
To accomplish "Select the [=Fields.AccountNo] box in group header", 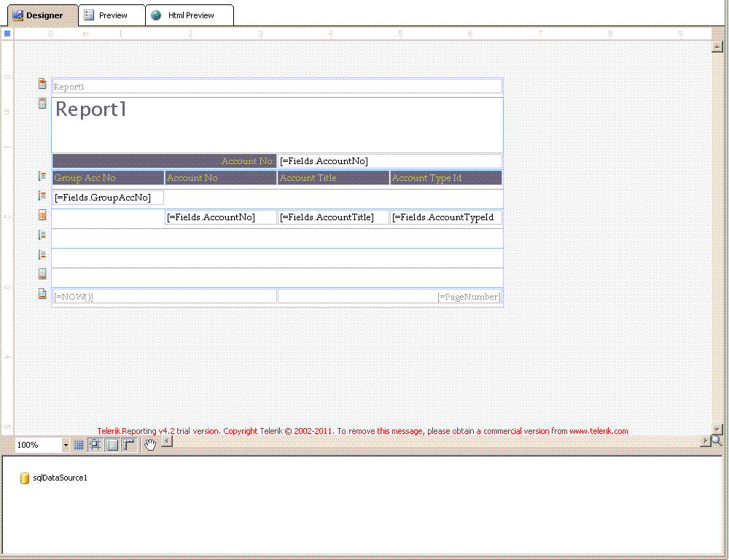I will tap(389, 161).
